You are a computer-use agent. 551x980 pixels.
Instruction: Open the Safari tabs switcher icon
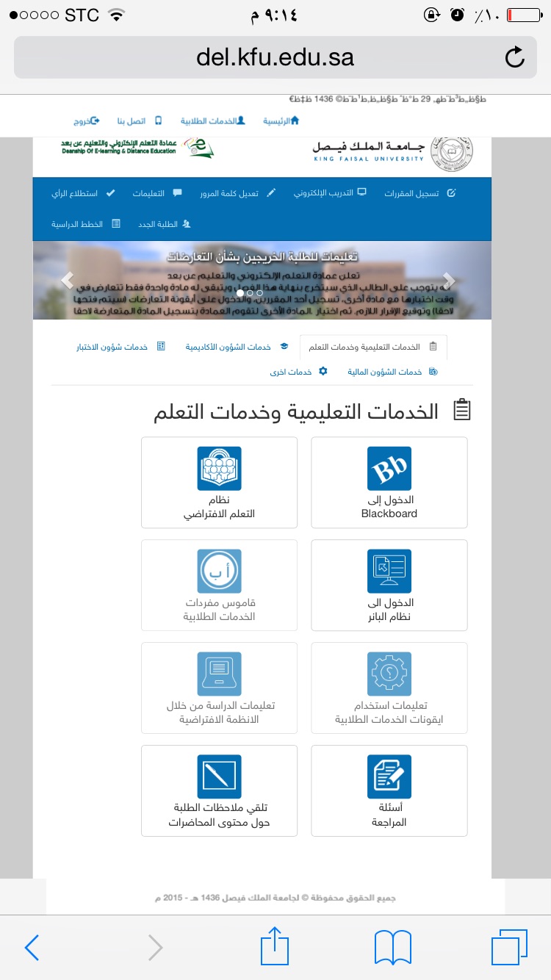click(509, 948)
